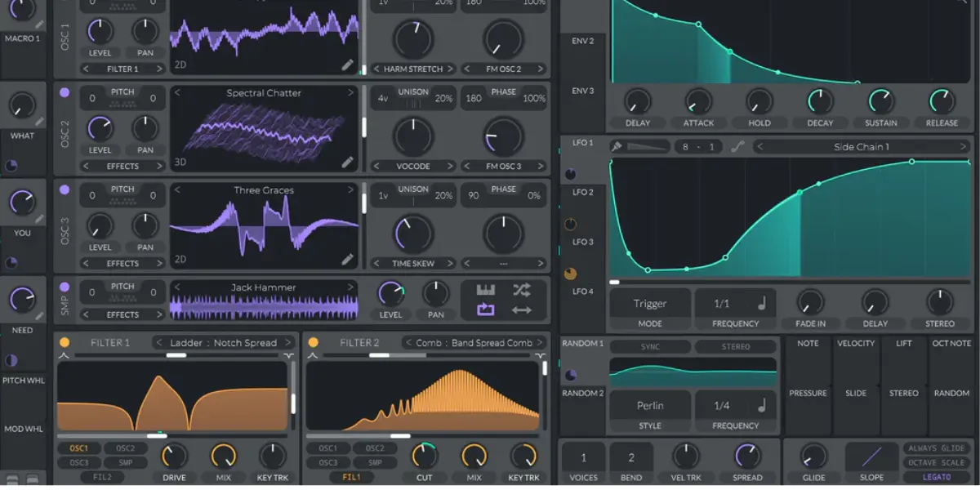Screen dimensions: 980x490
Task: Open the HARM STRETCH spectral morph selector
Action: click(413, 69)
